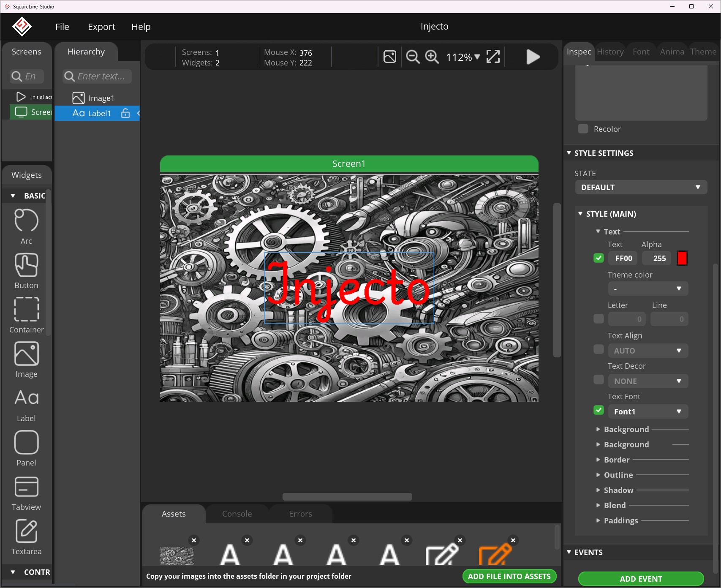The width and height of the screenshot is (721, 588).
Task: Click the white edit-note asset icon
Action: pyautogui.click(x=442, y=555)
